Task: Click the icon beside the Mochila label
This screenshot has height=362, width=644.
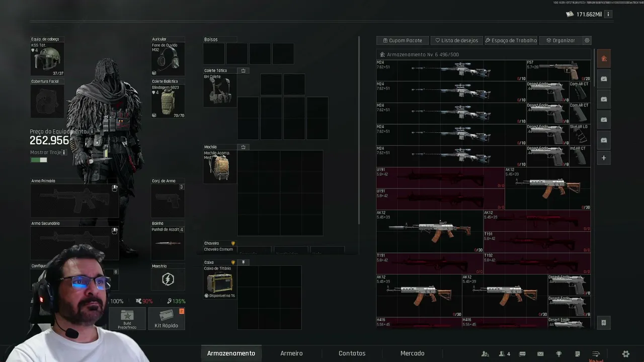Action: (x=244, y=147)
